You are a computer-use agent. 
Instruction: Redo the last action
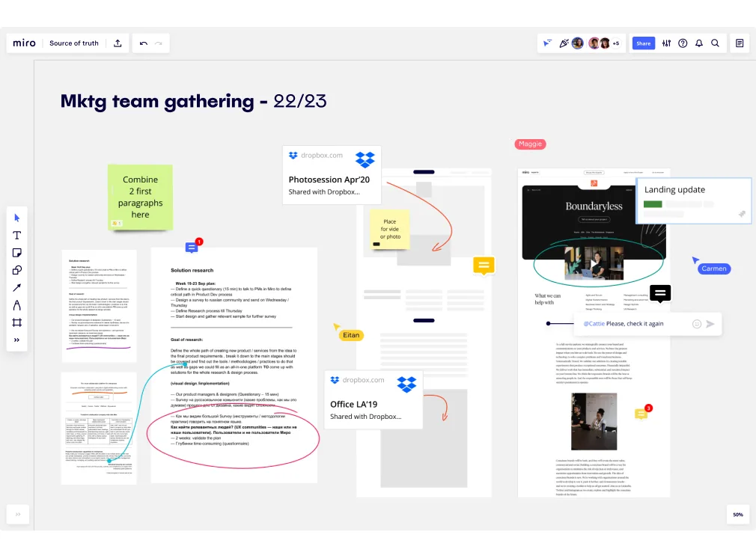[x=158, y=43]
